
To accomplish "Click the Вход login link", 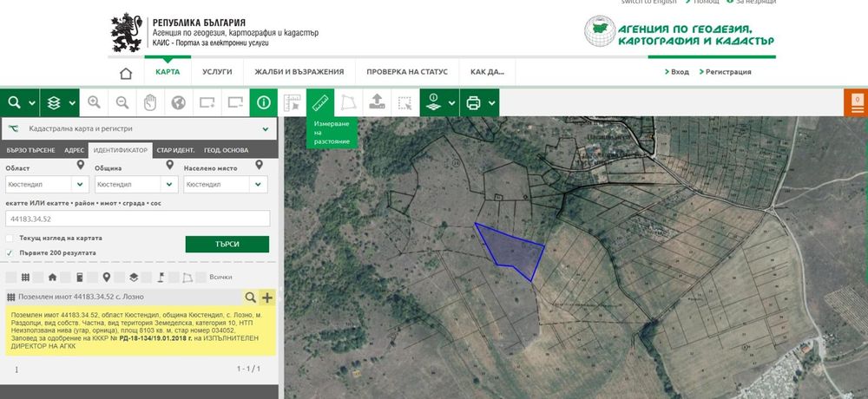I will [x=680, y=72].
